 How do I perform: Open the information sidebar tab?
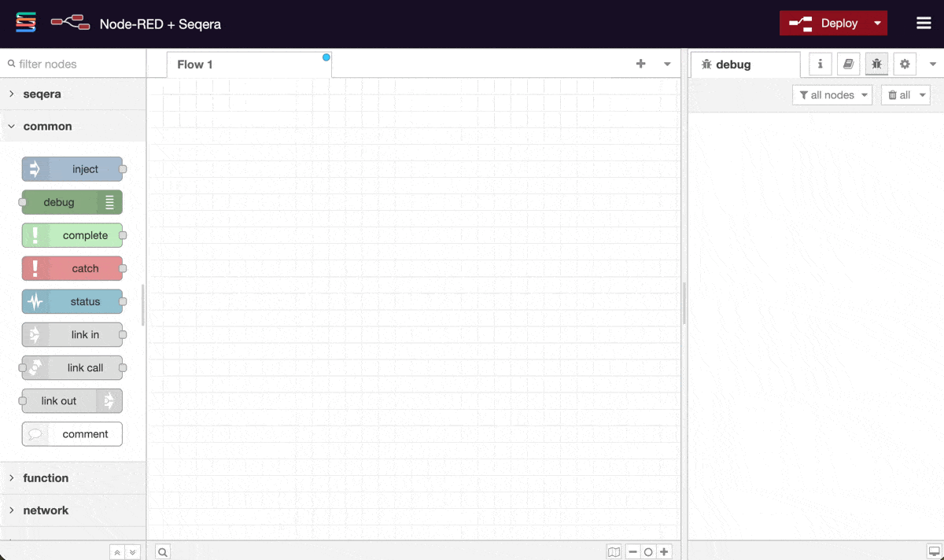(820, 64)
